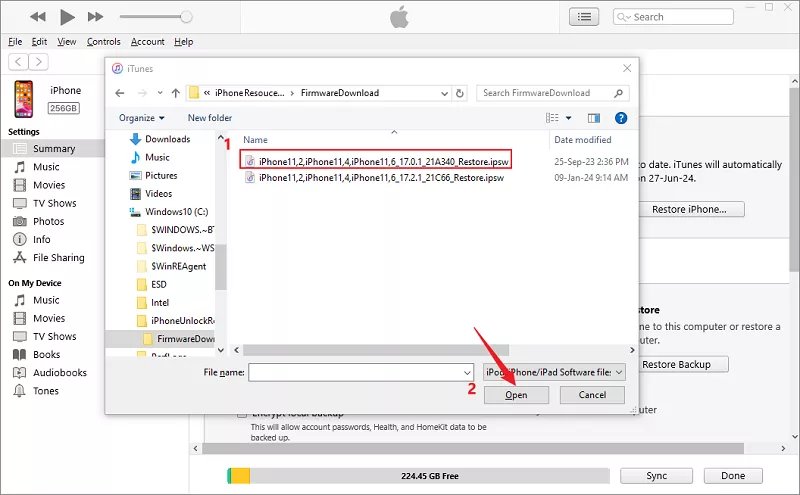This screenshot has height=495, width=800.
Task: Select Music in the dialog folder tree
Action: (x=157, y=157)
